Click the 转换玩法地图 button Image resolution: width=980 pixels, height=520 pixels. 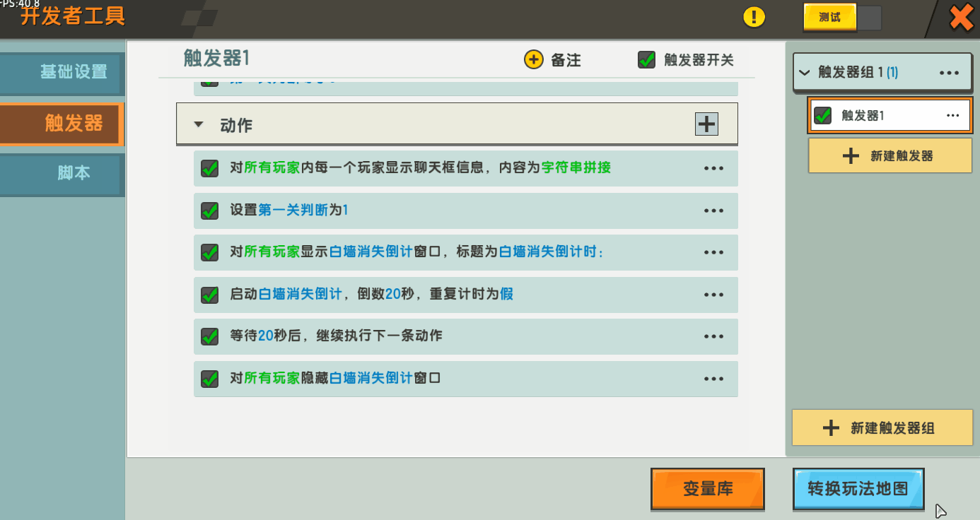click(x=858, y=488)
